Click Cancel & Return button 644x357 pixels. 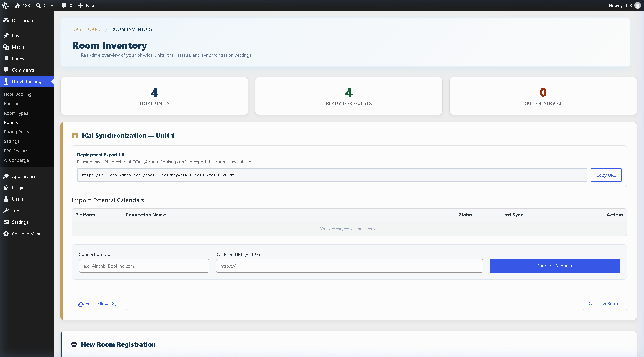tap(605, 303)
